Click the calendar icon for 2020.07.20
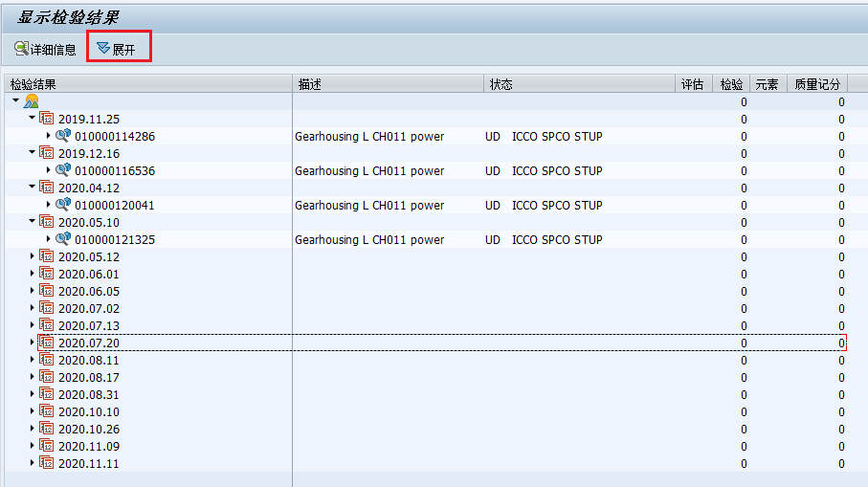868x487 pixels. (x=47, y=342)
